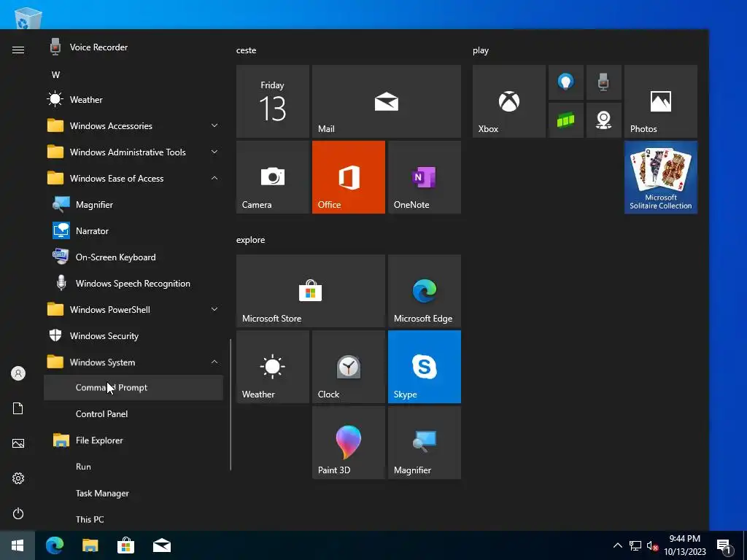Open Microsoft Store from the taskbar
The width and height of the screenshot is (747, 560).
125,545
